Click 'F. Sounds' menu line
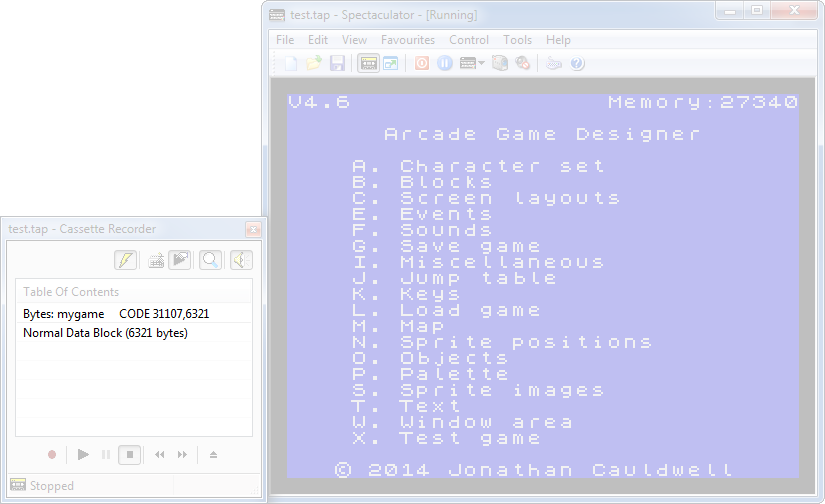The image size is (825, 504). pos(422,230)
